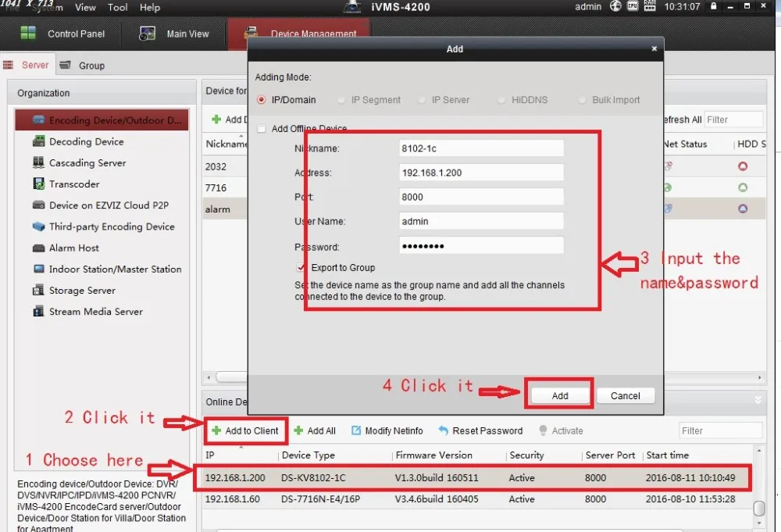The height and width of the screenshot is (532, 781).
Task: Click the Control Panel grid icon
Action: (28, 34)
